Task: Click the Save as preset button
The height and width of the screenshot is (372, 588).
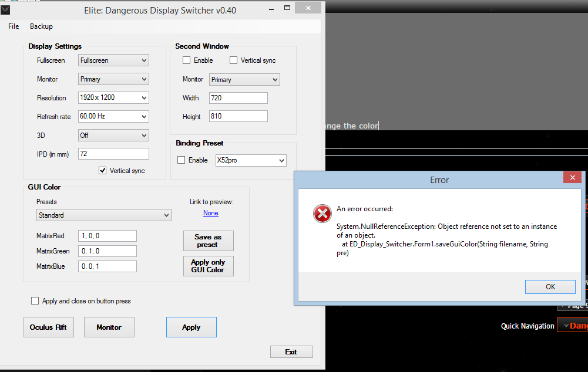Action: [209, 241]
